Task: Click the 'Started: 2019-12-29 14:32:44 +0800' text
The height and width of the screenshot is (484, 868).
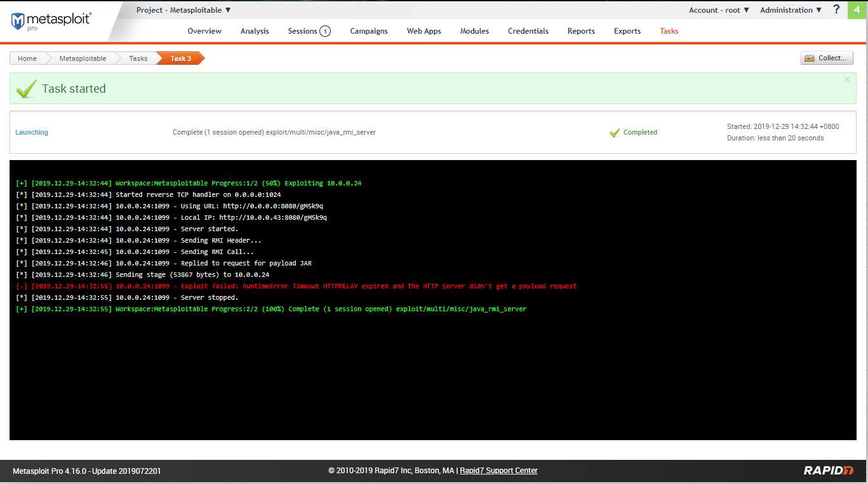Action: coord(783,126)
